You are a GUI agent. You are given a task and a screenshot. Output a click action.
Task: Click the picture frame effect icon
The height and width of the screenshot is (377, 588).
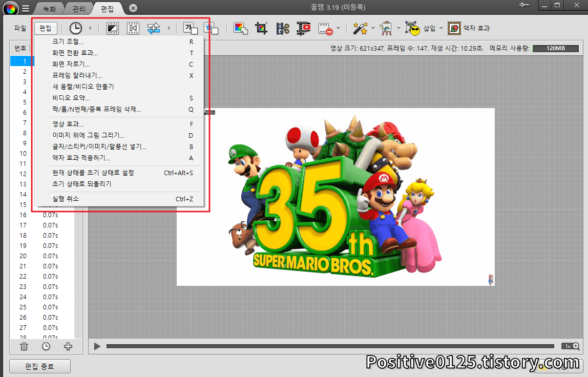(454, 28)
